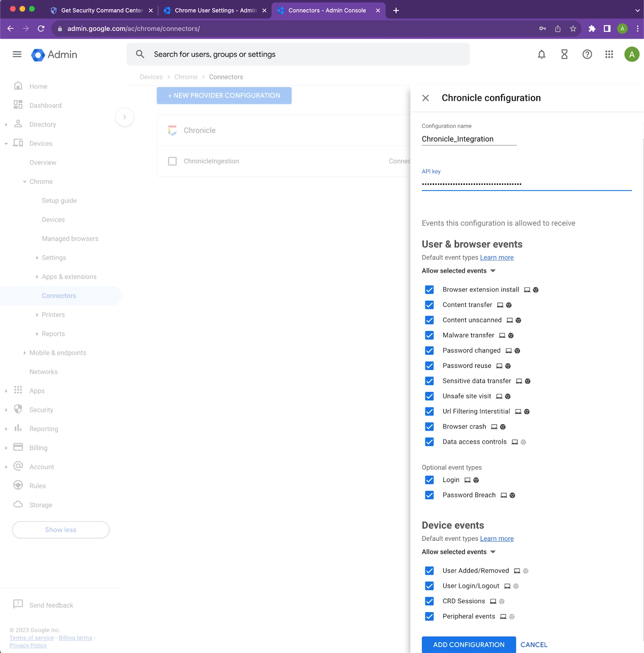This screenshot has width=644, height=653.
Task: Open the notifications bell
Action: click(542, 54)
